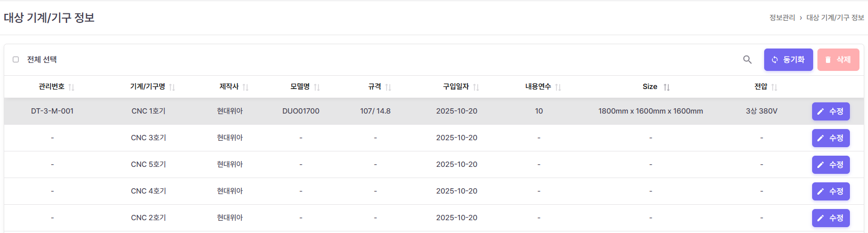Click the search magnifier icon

(x=747, y=60)
